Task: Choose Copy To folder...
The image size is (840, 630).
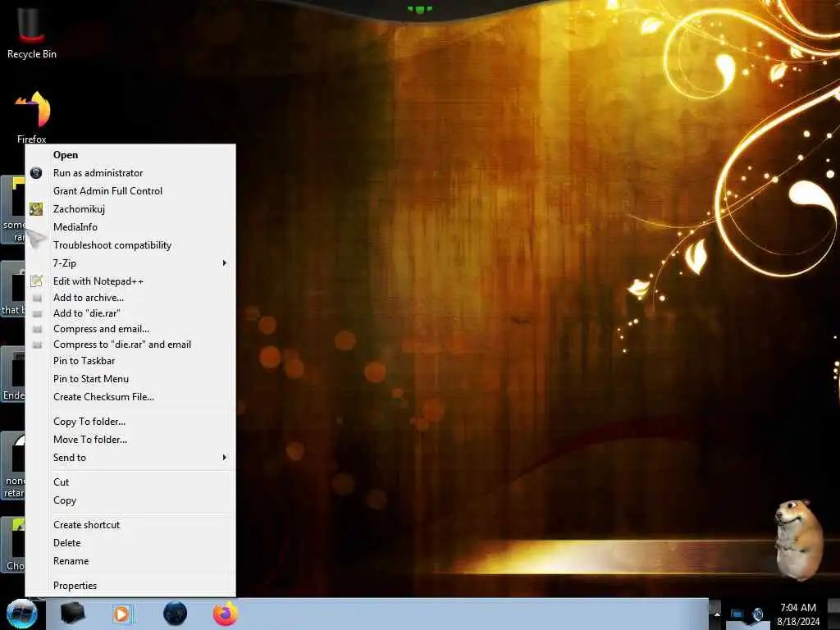Action: (x=130, y=422)
